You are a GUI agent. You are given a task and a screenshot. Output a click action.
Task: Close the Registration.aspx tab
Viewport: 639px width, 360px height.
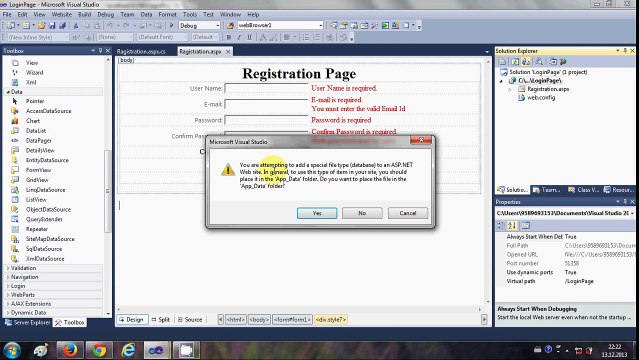[228, 51]
